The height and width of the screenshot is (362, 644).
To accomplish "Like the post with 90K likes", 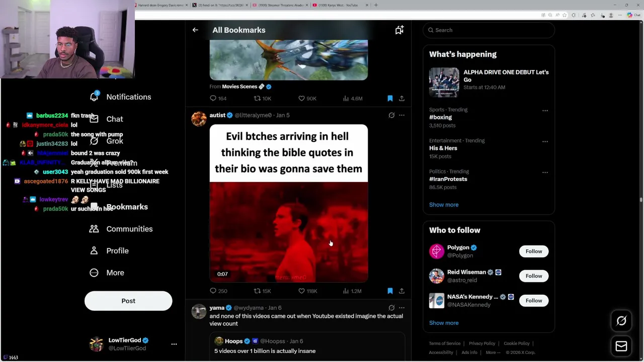I will [x=307, y=99].
